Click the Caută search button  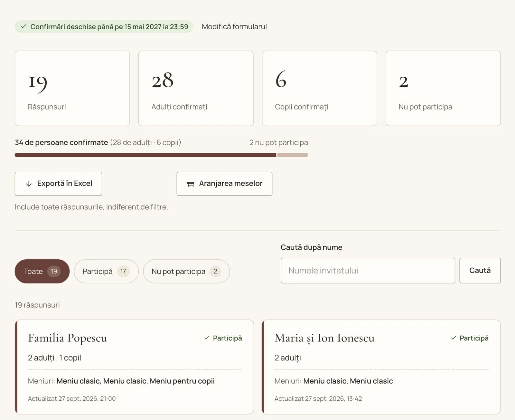480,271
